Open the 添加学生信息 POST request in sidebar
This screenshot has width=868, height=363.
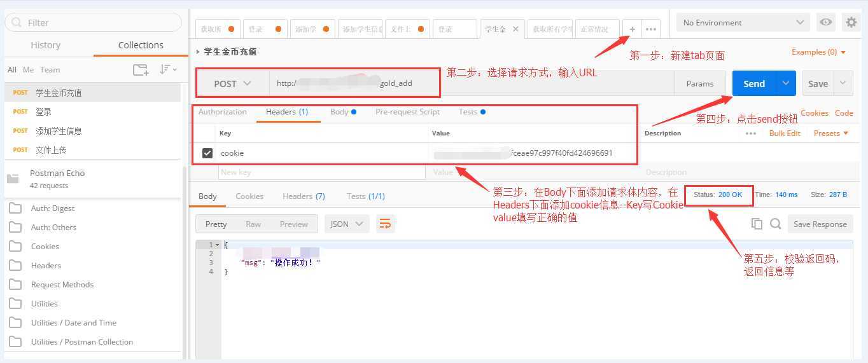(x=93, y=131)
